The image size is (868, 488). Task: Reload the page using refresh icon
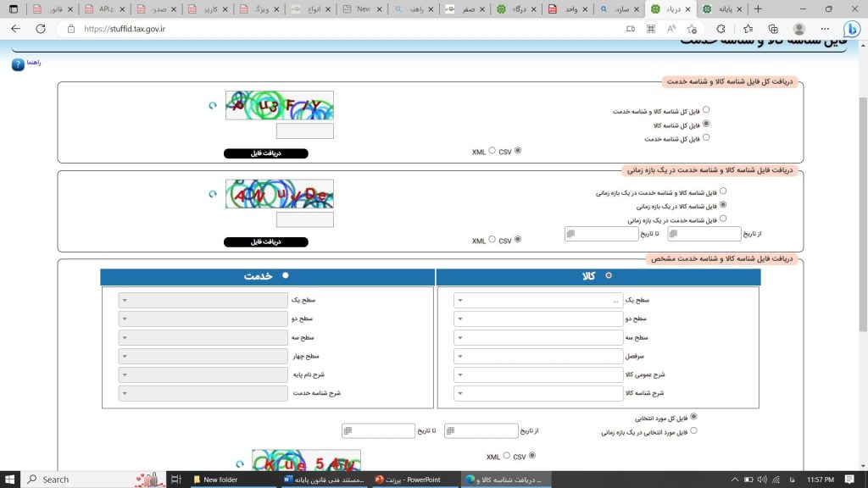[x=41, y=29]
